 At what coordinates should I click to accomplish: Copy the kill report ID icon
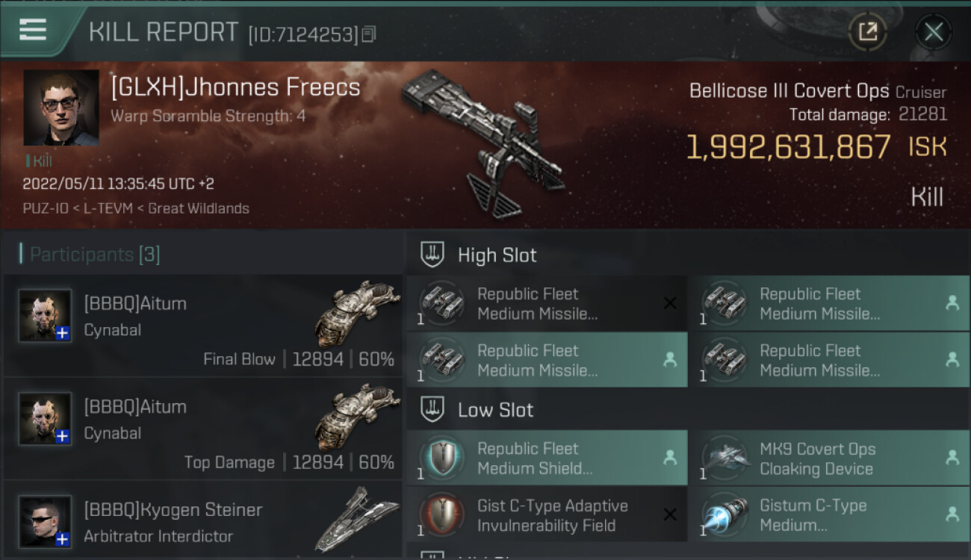point(368,34)
